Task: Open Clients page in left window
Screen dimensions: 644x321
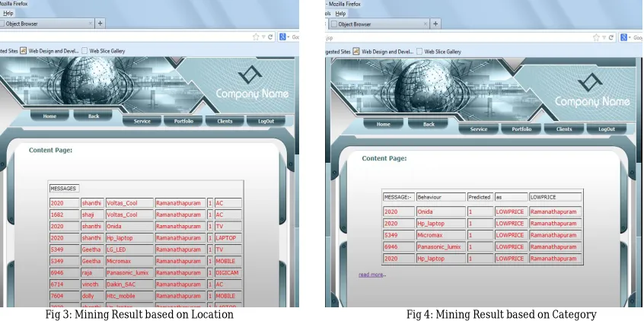Action: (x=225, y=121)
